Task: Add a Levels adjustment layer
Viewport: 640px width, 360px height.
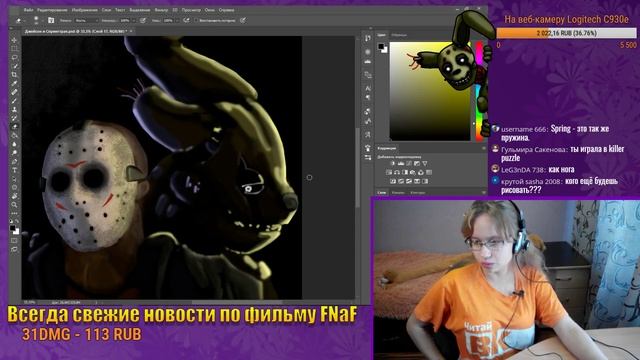Action: tap(401, 163)
